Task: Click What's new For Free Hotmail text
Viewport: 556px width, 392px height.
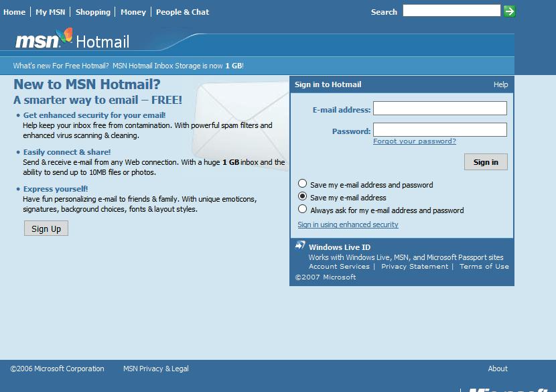Action: [x=61, y=66]
